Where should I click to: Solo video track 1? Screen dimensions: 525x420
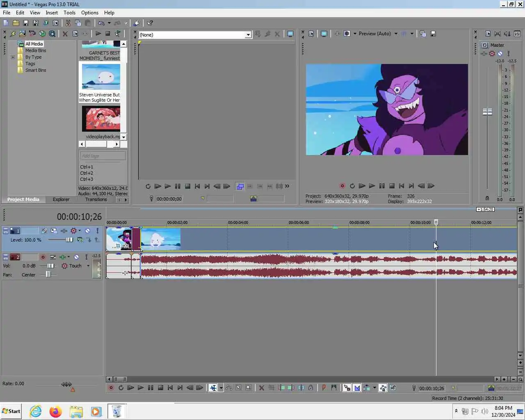tap(97, 231)
